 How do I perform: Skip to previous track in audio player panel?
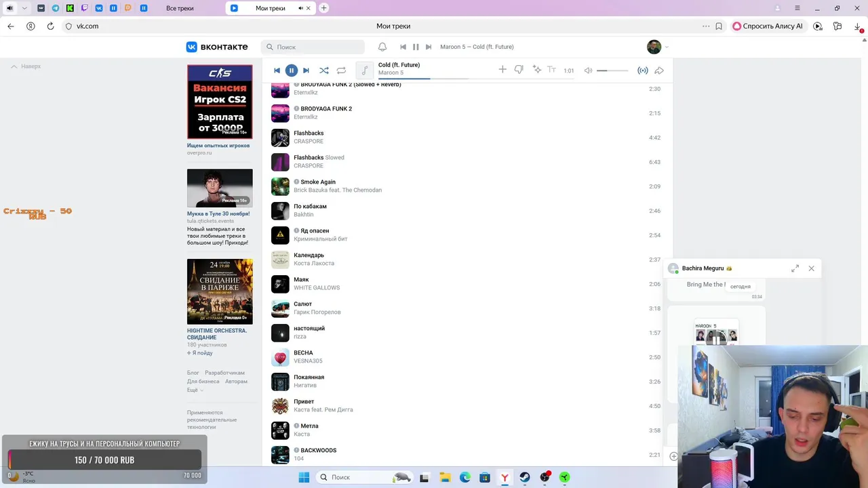[277, 70]
